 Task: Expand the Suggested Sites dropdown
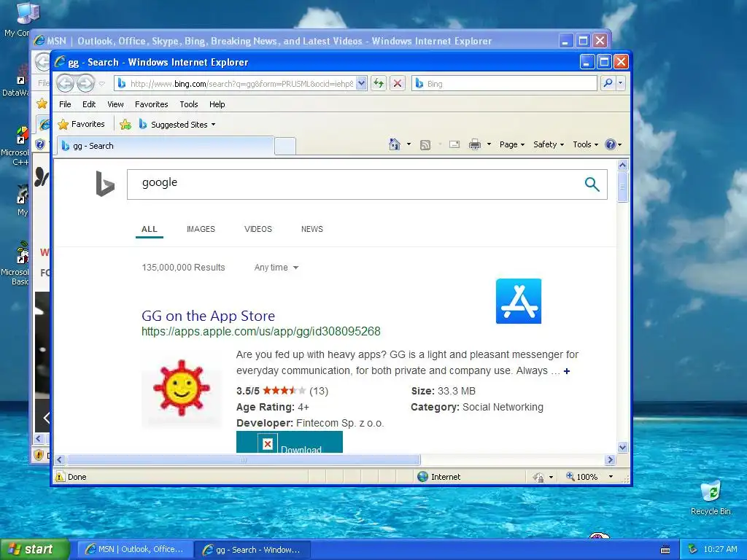pyautogui.click(x=213, y=125)
